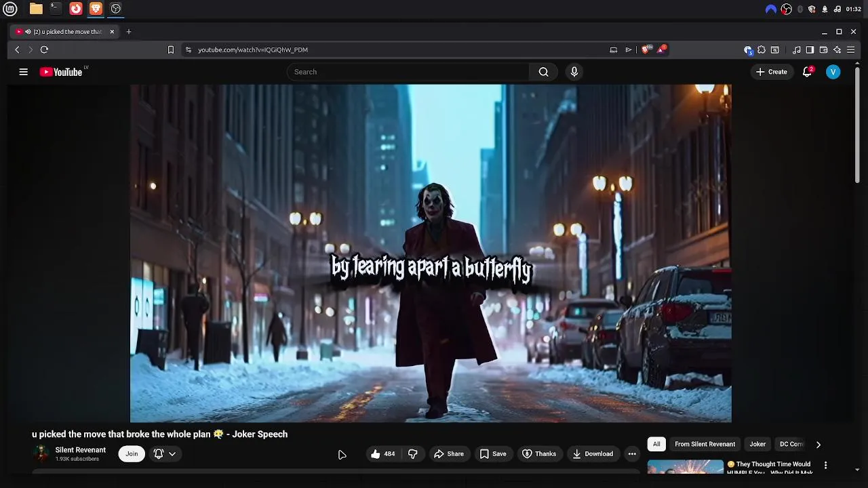868x488 pixels.
Task: Dislike this video
Action: (x=412, y=454)
